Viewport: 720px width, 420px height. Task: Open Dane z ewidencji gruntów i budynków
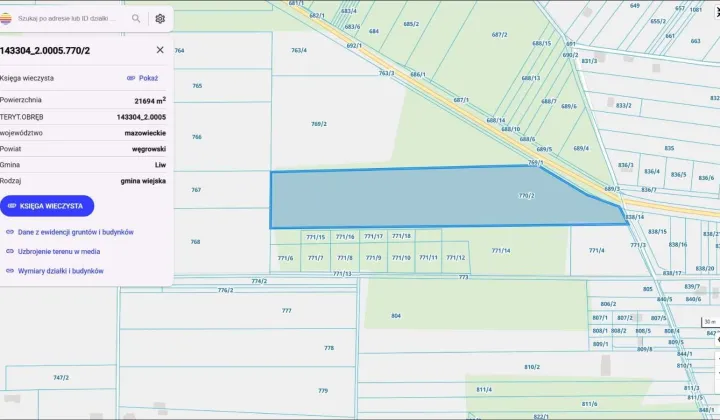76,232
